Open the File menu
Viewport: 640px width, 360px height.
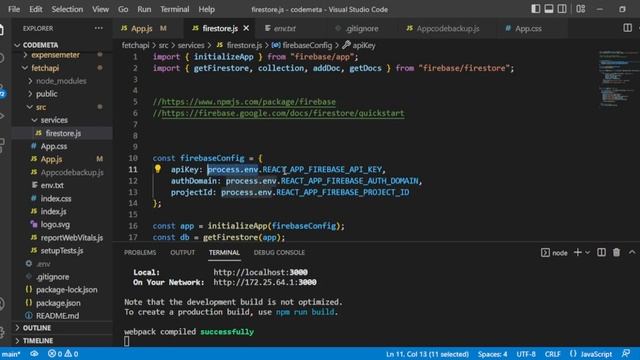[x=14, y=9]
